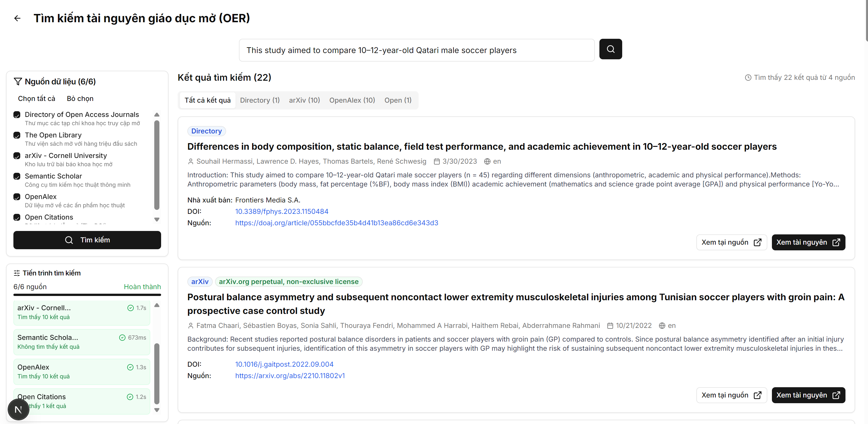Open the doaj.org article source link
The width and height of the screenshot is (868, 424).
tap(336, 223)
